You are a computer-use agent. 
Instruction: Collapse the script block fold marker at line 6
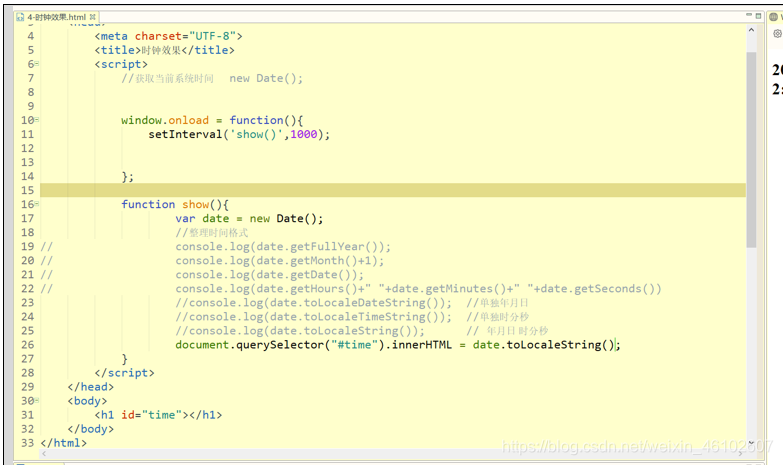point(37,63)
